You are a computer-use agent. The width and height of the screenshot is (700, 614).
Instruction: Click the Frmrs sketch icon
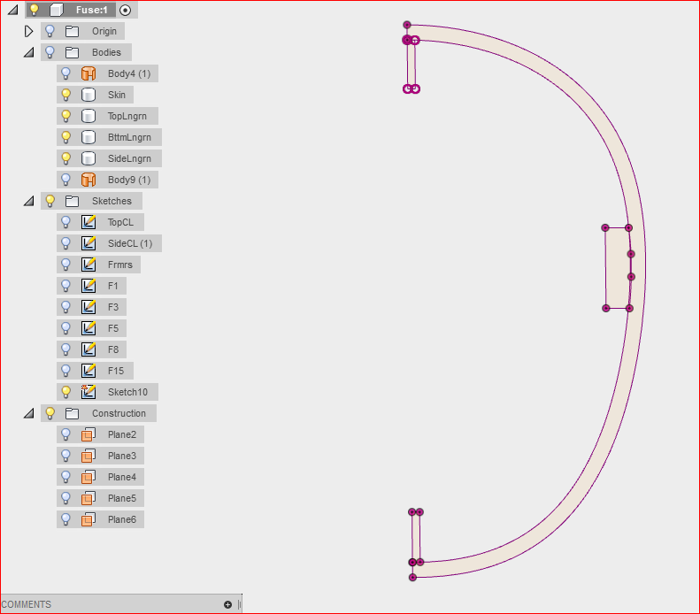coord(88,265)
